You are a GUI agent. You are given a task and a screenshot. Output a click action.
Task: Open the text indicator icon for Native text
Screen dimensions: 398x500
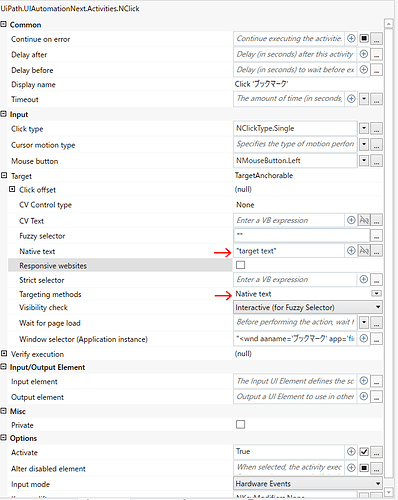[364, 251]
